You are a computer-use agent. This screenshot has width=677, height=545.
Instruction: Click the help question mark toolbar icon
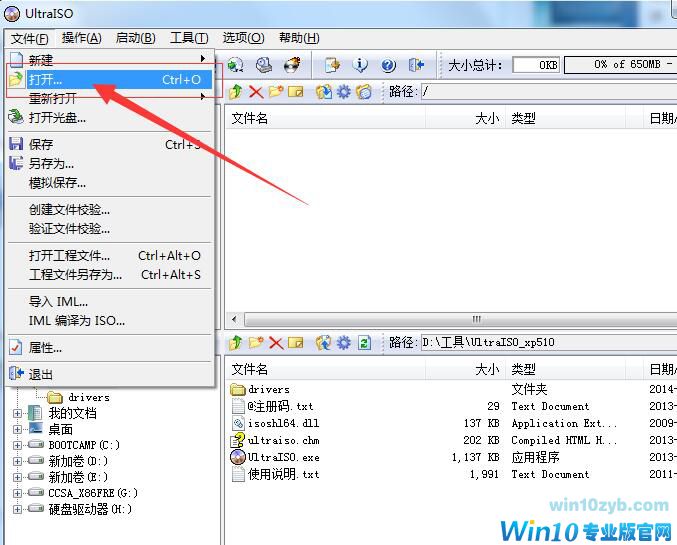click(x=388, y=65)
